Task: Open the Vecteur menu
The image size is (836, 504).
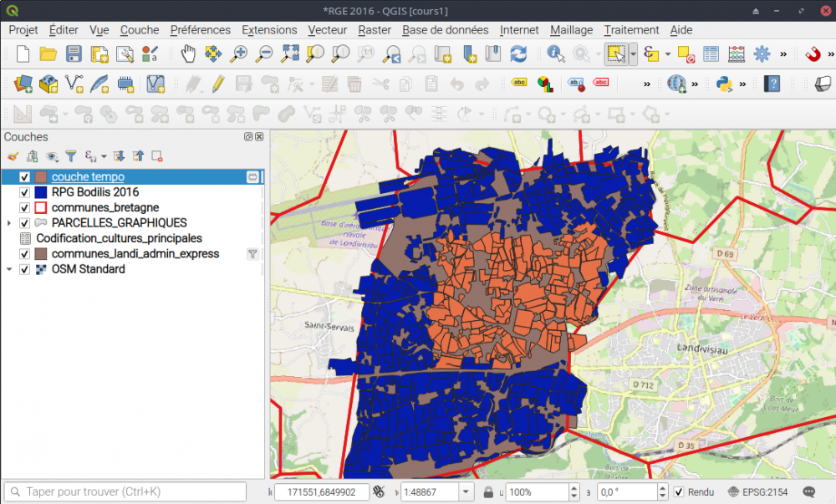Action: coord(327,29)
